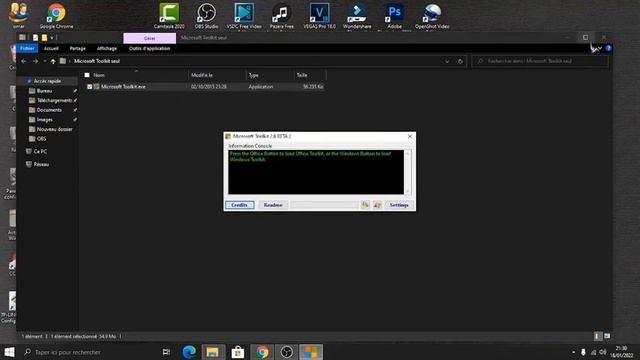The image size is (640, 360).
Task: Select Réseau in navigation pane
Action: pos(41,164)
